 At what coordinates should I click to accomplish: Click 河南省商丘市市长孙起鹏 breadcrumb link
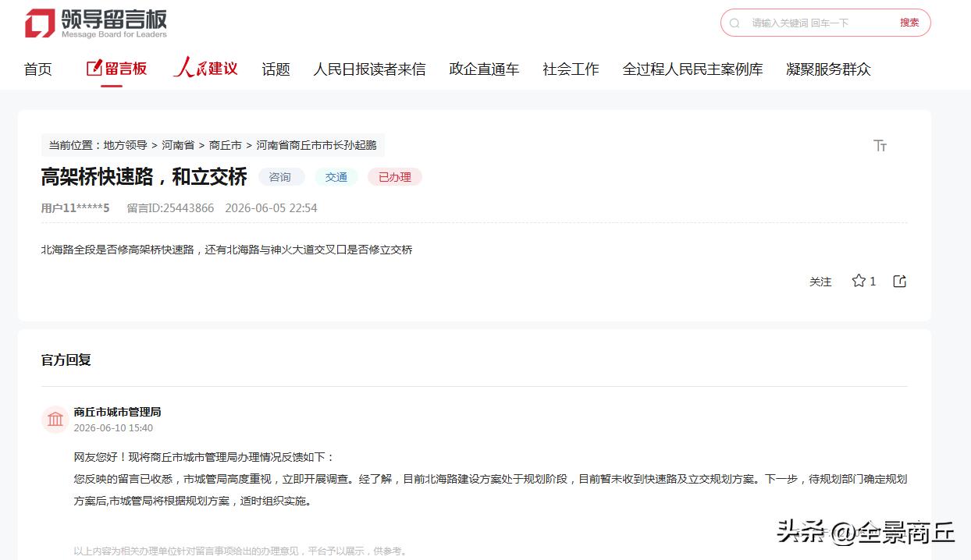pos(316,145)
